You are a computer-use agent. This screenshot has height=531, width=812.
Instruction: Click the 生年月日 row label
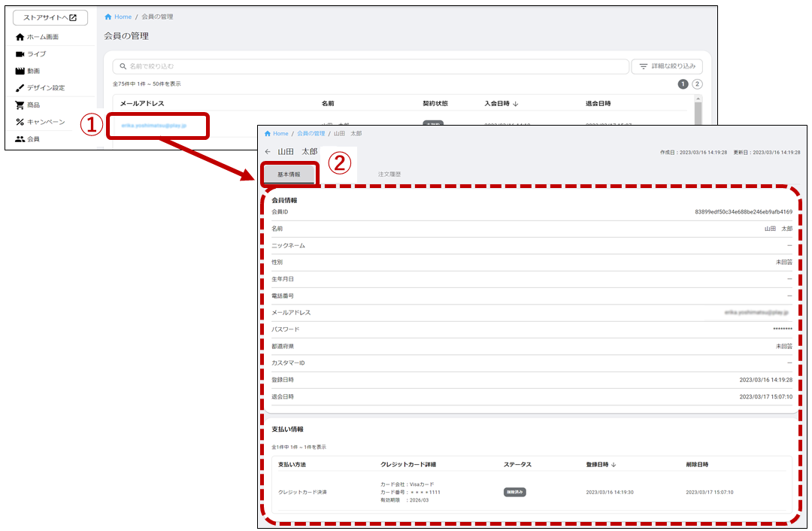pyautogui.click(x=283, y=279)
